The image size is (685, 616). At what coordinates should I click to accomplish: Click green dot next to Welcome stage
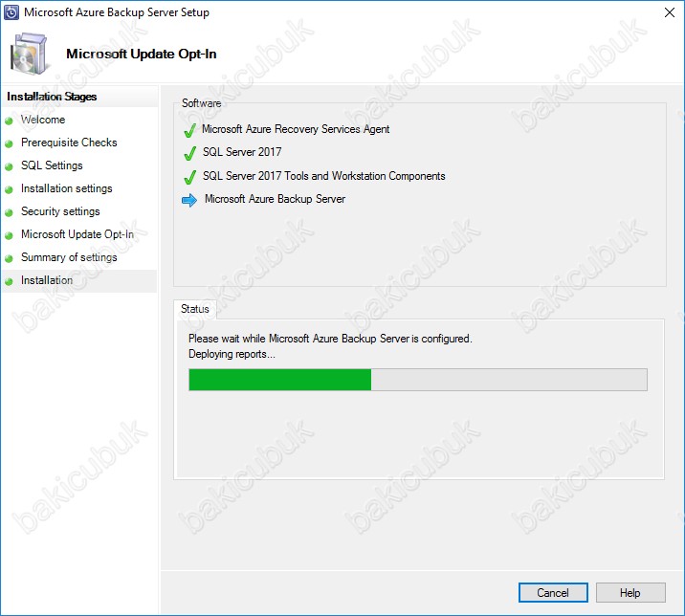click(x=9, y=121)
